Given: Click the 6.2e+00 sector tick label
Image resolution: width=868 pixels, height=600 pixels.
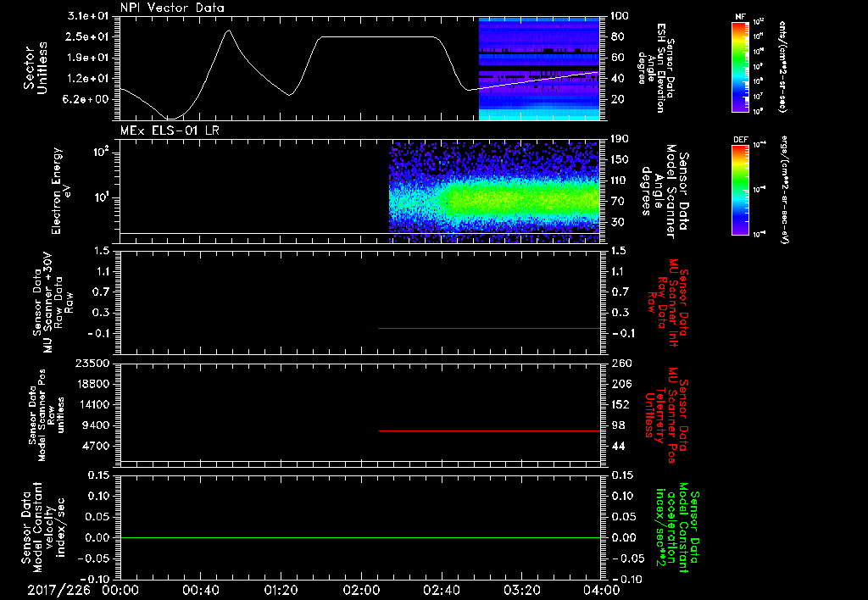Looking at the screenshot, I should [87, 100].
